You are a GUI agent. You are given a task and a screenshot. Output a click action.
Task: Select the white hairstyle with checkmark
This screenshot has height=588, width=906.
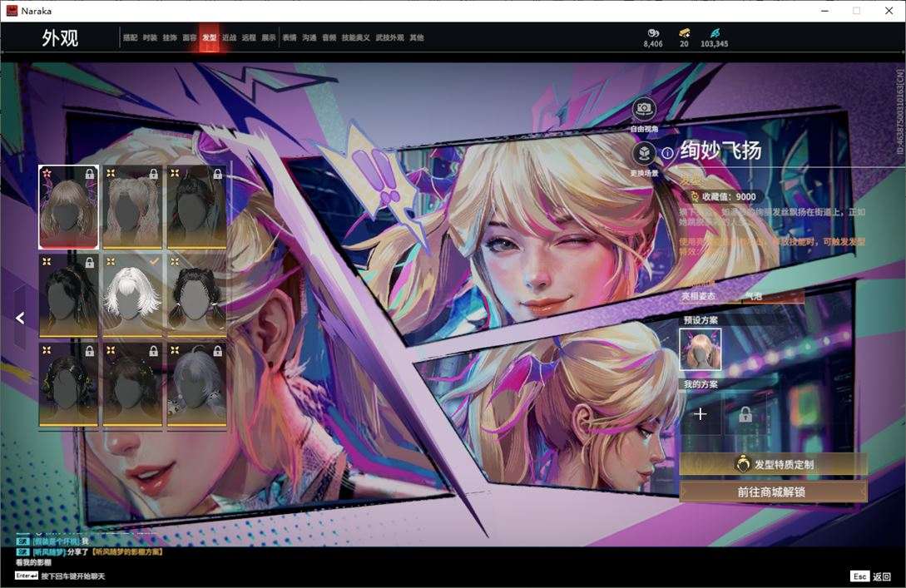[x=132, y=296]
